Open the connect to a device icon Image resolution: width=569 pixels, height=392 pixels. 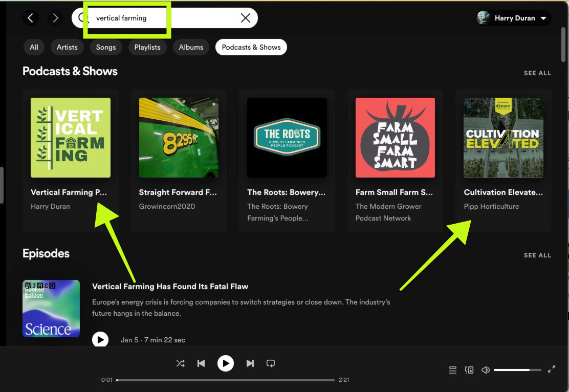(469, 370)
